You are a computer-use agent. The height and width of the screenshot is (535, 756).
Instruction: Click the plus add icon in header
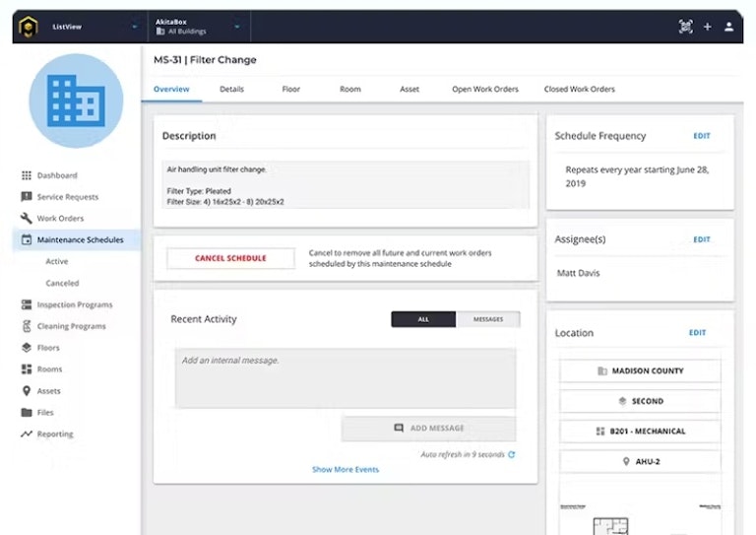(708, 27)
